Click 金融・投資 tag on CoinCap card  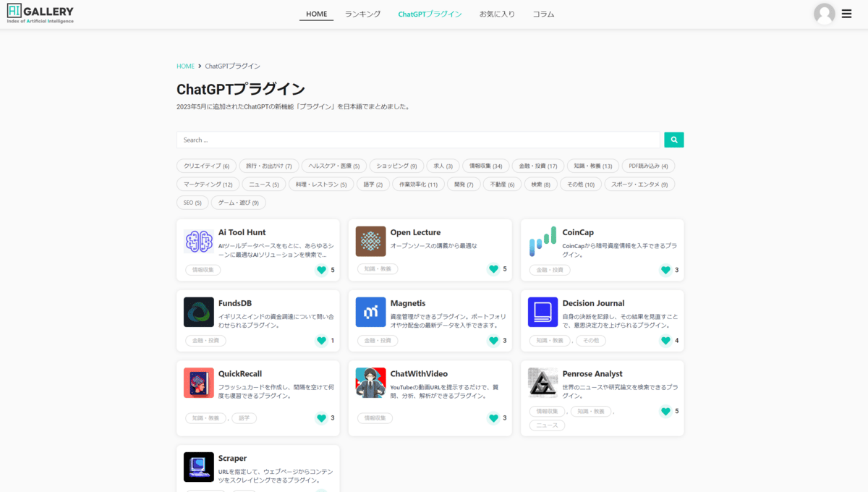(550, 270)
